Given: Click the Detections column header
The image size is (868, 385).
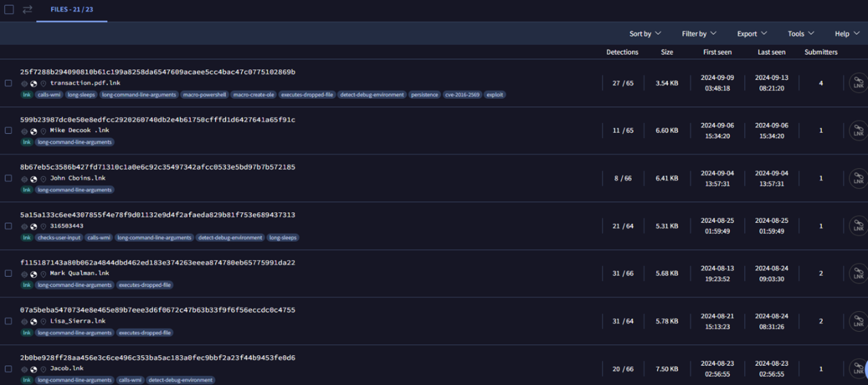Looking at the screenshot, I should click(x=622, y=52).
